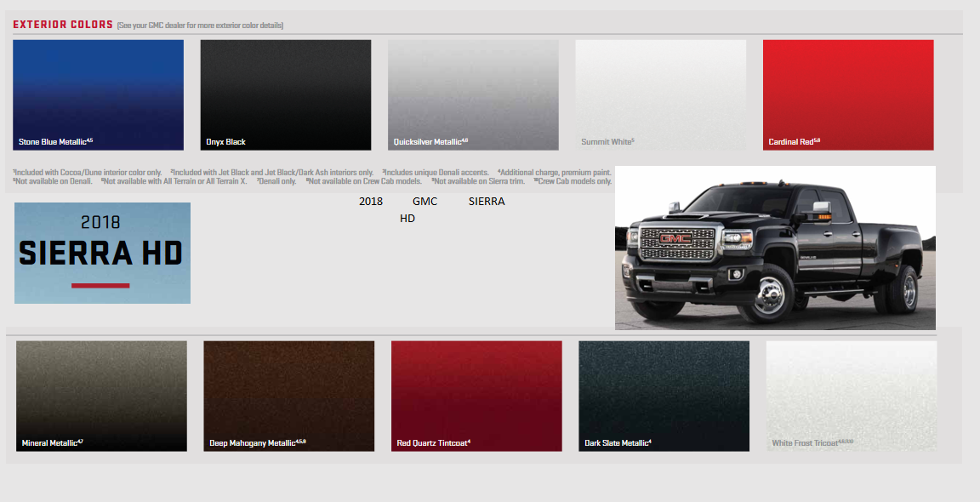
Task: Pick the White Frost Tricoat swatch
Action: tap(852, 396)
